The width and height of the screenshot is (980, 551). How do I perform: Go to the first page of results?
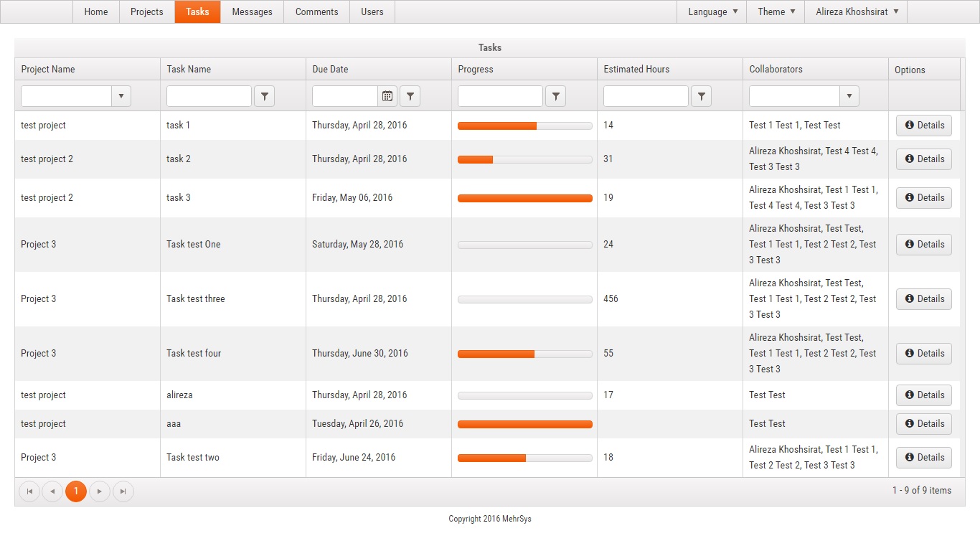tap(29, 491)
